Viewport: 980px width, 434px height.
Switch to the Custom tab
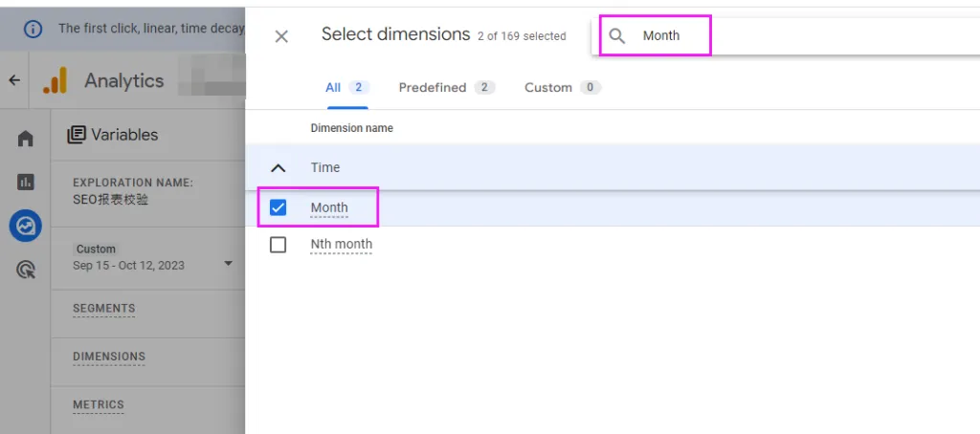point(563,87)
